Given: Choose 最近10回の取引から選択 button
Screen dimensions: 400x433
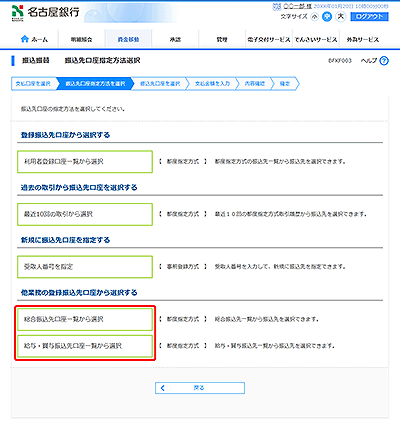Looking at the screenshot, I should [x=85, y=214].
